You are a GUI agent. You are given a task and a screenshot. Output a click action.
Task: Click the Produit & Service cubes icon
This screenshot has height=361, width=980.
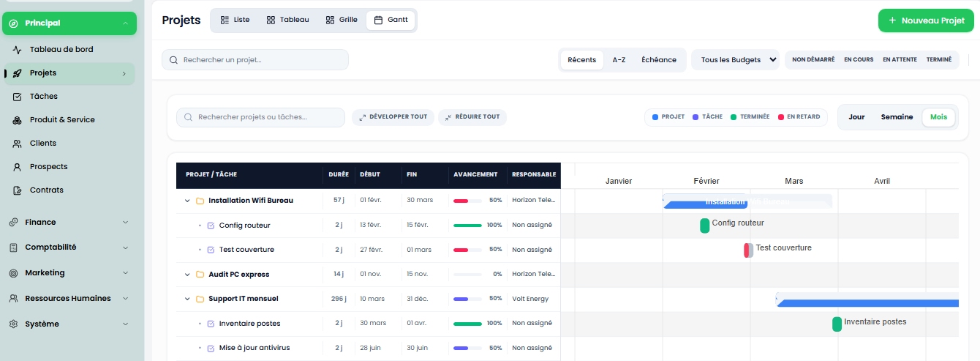17,120
